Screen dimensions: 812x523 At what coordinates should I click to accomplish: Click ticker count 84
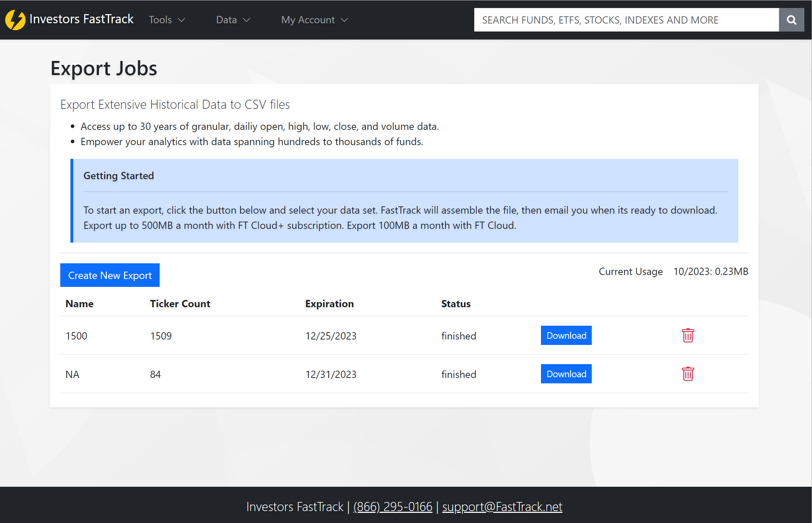(155, 374)
